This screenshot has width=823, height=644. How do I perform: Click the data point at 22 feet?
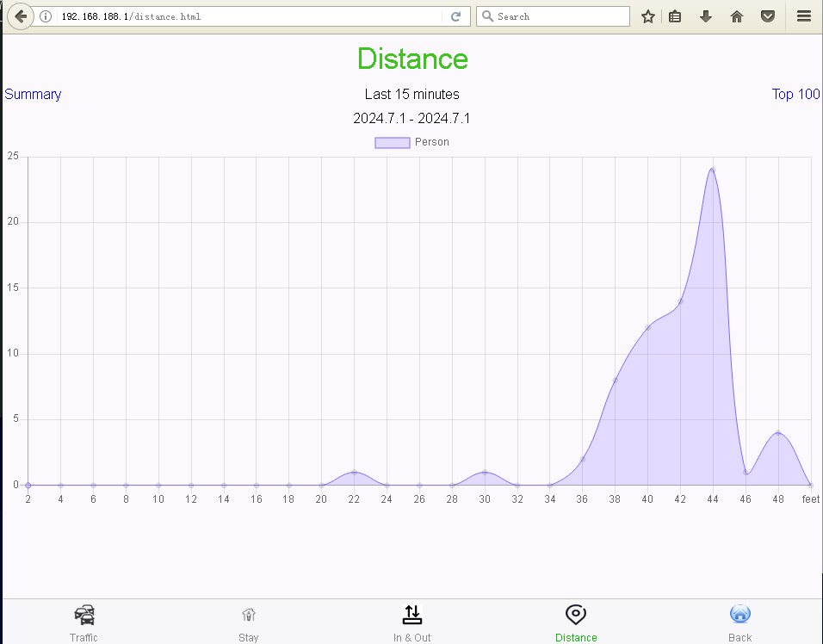point(355,473)
